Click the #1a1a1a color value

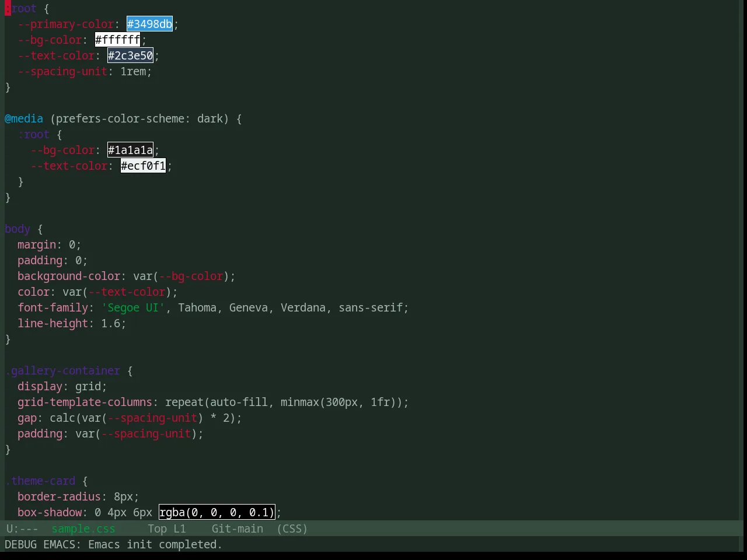130,150
